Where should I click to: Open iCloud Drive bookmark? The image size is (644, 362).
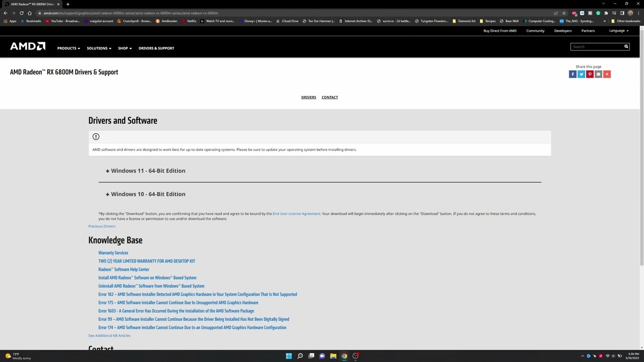point(287,21)
